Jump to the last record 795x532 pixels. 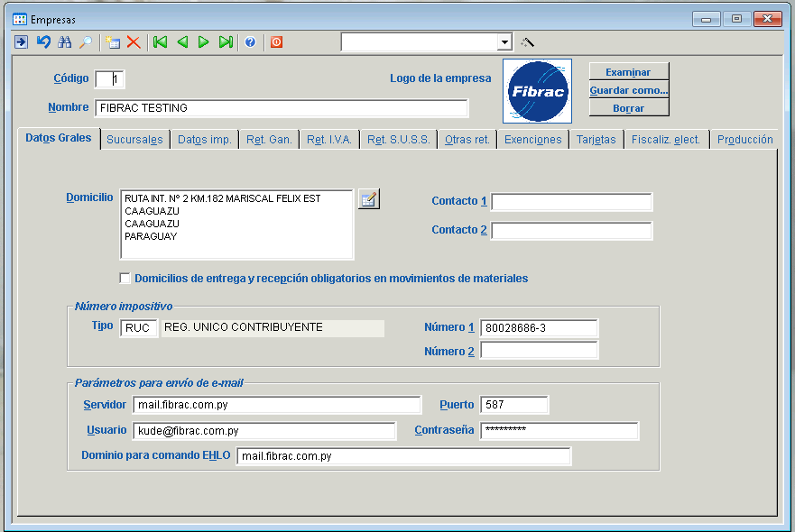click(226, 42)
